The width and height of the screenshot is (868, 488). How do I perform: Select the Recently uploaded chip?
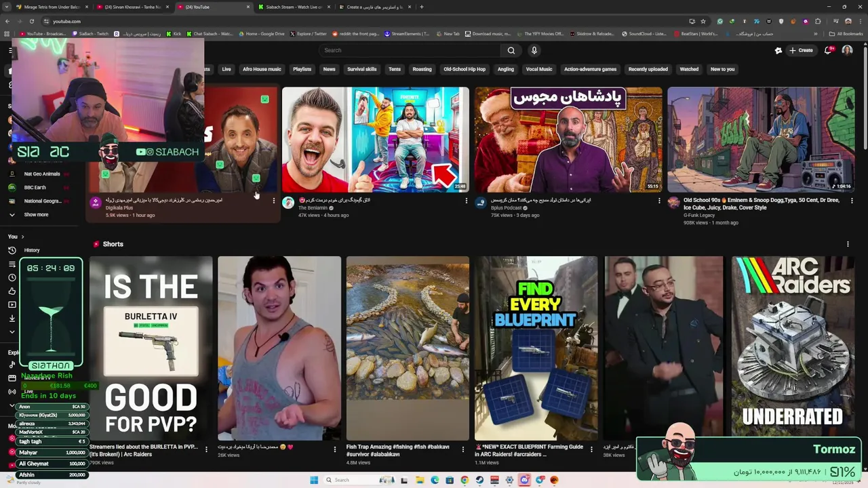click(648, 69)
